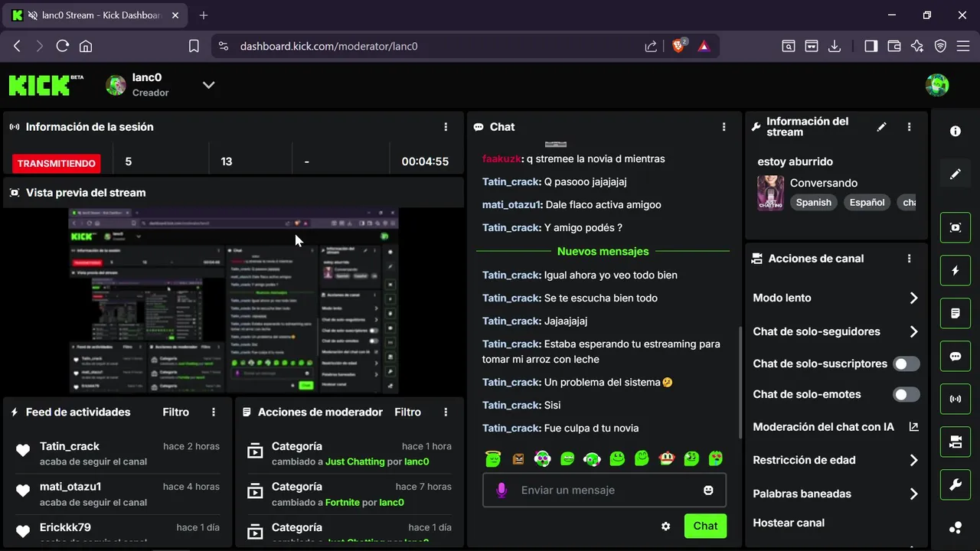Open Filtro in Acciones de moderador
980x551 pixels.
coord(408,412)
